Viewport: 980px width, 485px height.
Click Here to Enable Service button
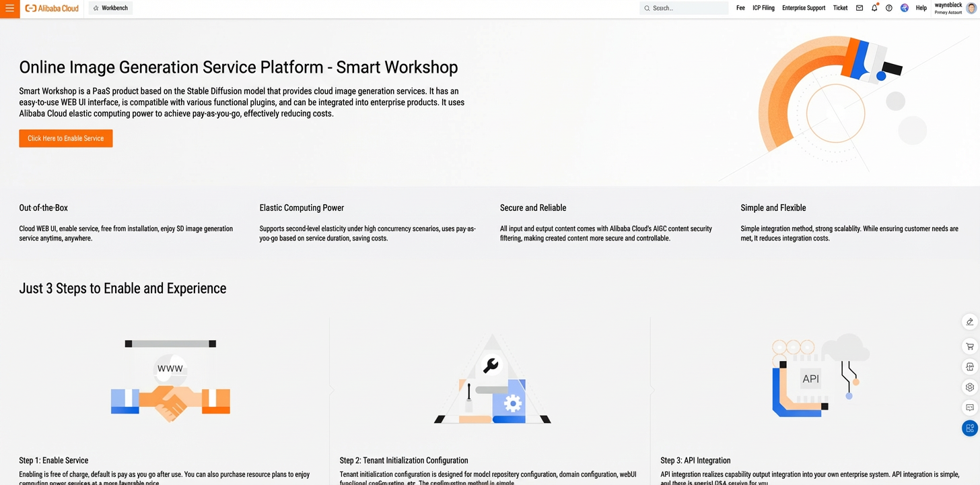coord(66,138)
